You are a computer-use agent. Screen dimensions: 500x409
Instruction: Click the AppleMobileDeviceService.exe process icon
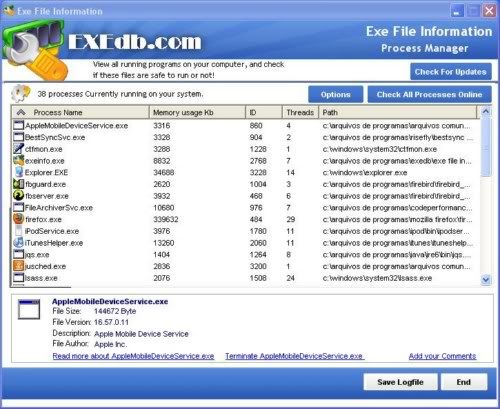click(x=19, y=125)
